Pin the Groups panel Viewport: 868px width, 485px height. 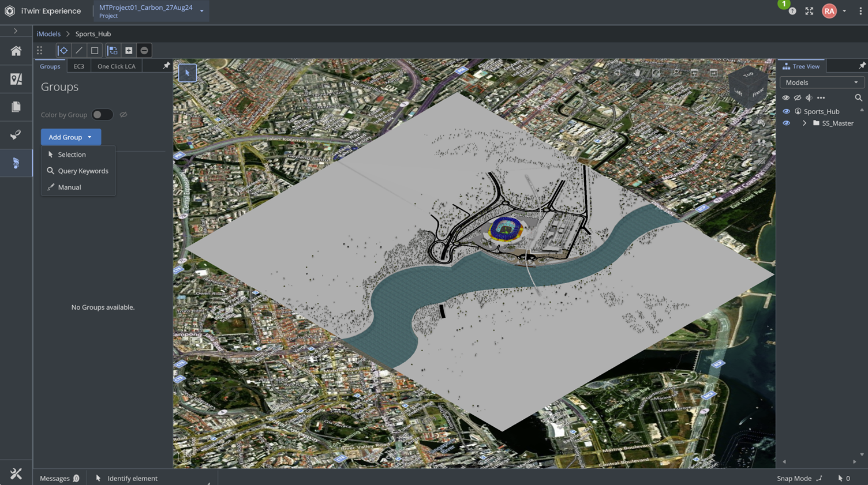[166, 66]
